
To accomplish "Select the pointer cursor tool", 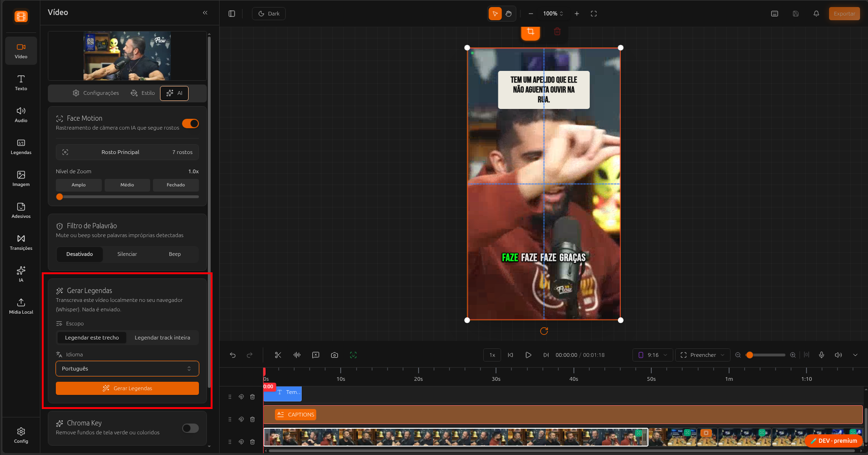I will point(495,14).
